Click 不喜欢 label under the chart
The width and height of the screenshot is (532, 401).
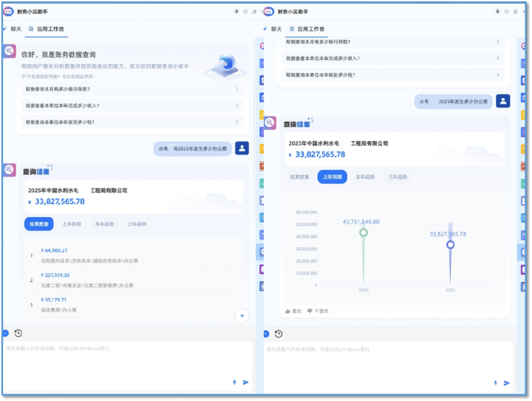pos(321,311)
